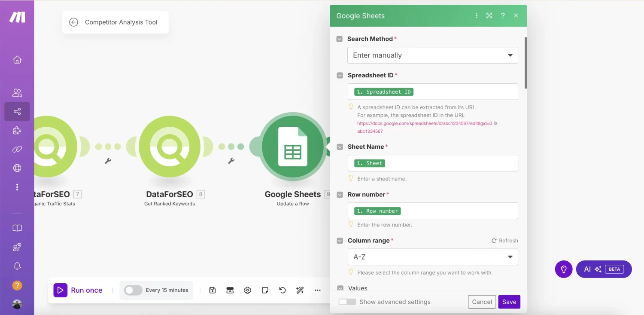Viewport: 644px width, 315px height.
Task: Click the '1. Spreadsheet ID' green pill
Action: pyautogui.click(x=383, y=92)
